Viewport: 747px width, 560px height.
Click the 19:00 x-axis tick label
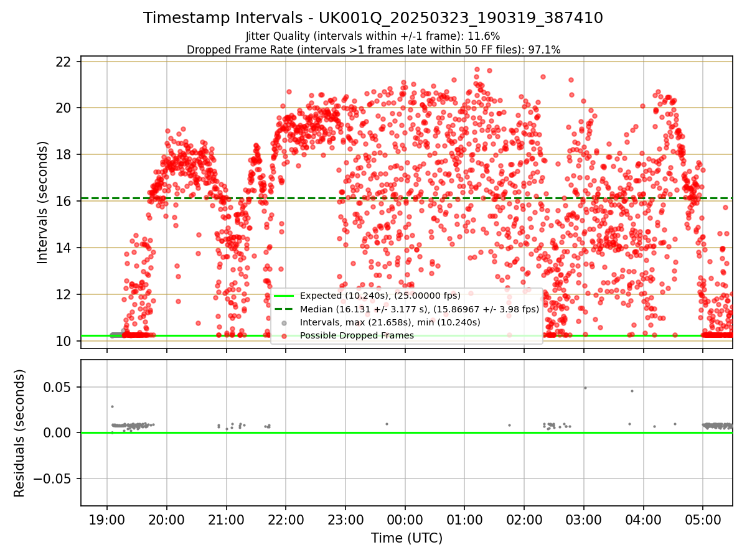pos(107,520)
